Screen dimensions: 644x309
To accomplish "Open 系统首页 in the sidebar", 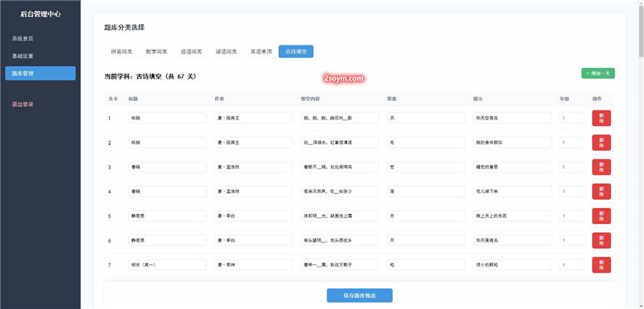I will [x=23, y=38].
